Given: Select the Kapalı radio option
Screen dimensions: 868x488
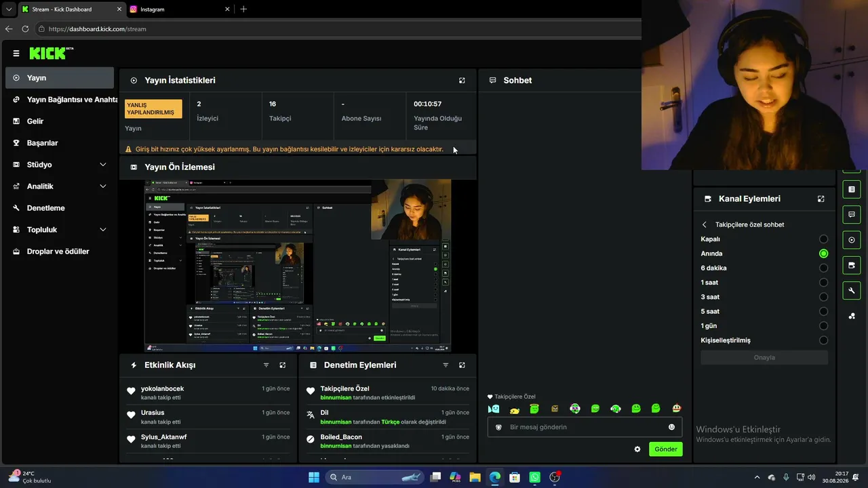Looking at the screenshot, I should click(x=823, y=239).
